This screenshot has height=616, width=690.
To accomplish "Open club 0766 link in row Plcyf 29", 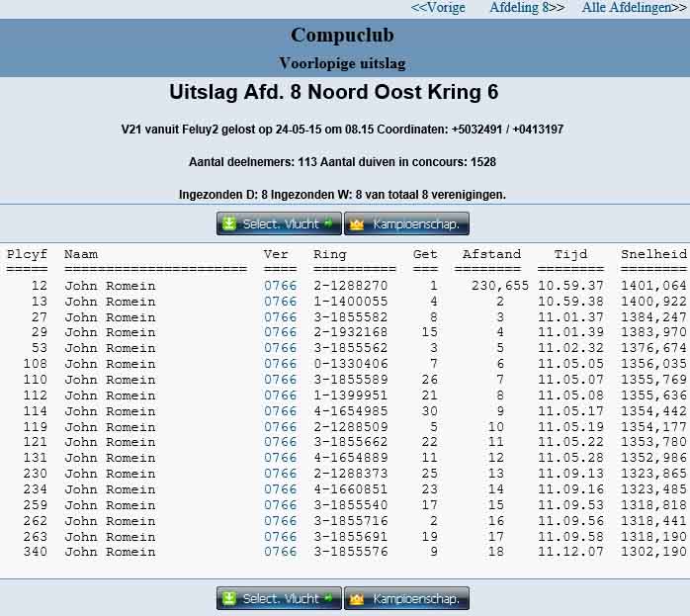I will (x=281, y=332).
